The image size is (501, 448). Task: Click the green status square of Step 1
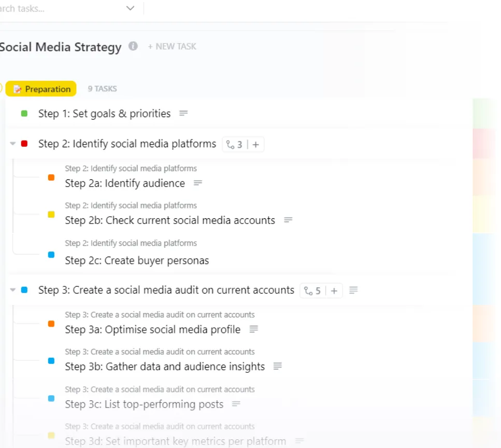24,114
